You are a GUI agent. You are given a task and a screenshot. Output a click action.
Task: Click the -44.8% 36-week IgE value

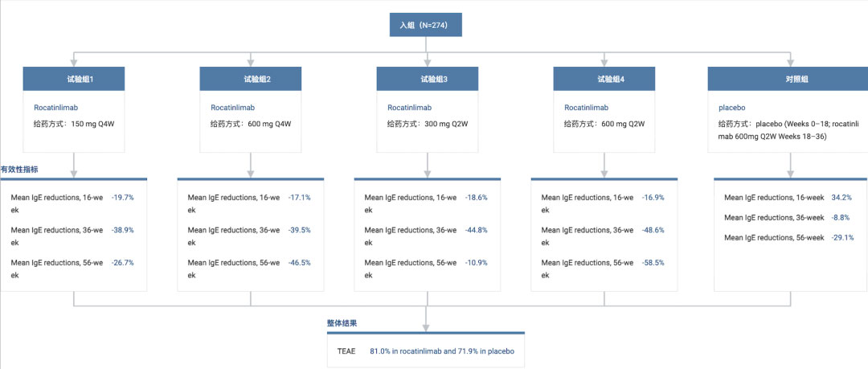(477, 230)
